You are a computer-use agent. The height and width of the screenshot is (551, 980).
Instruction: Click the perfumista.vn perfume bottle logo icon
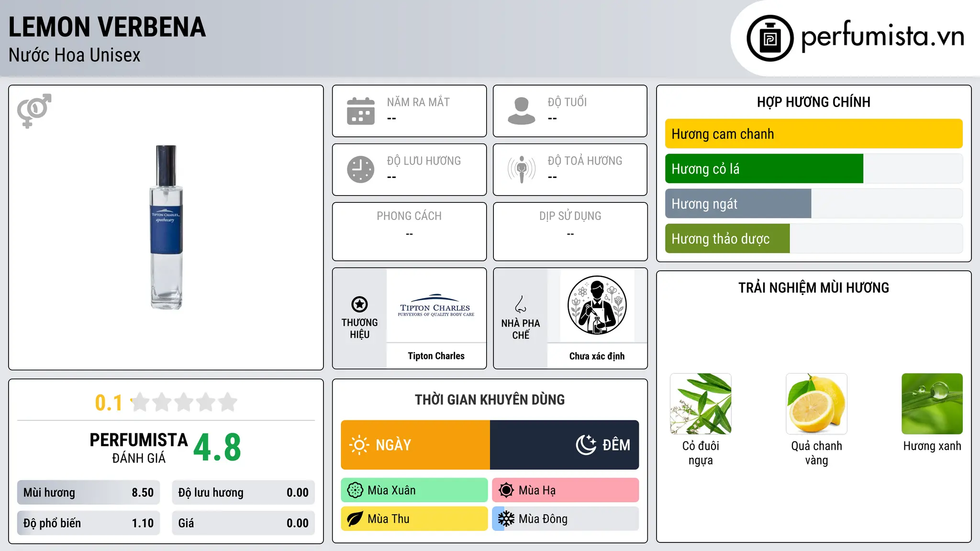[770, 38]
